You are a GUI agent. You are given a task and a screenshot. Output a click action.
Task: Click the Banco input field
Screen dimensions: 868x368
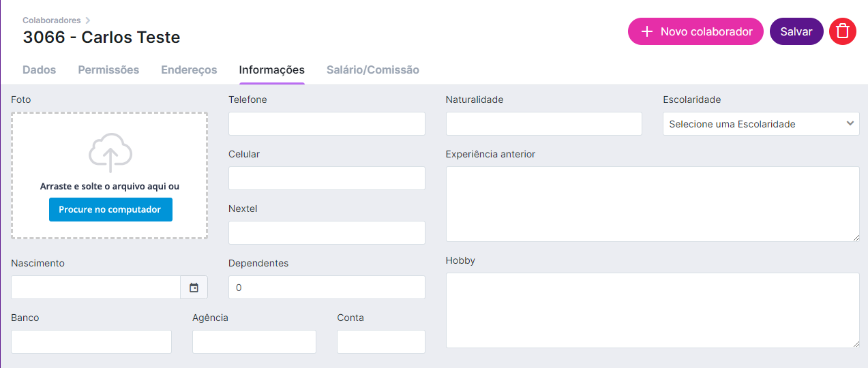point(91,342)
